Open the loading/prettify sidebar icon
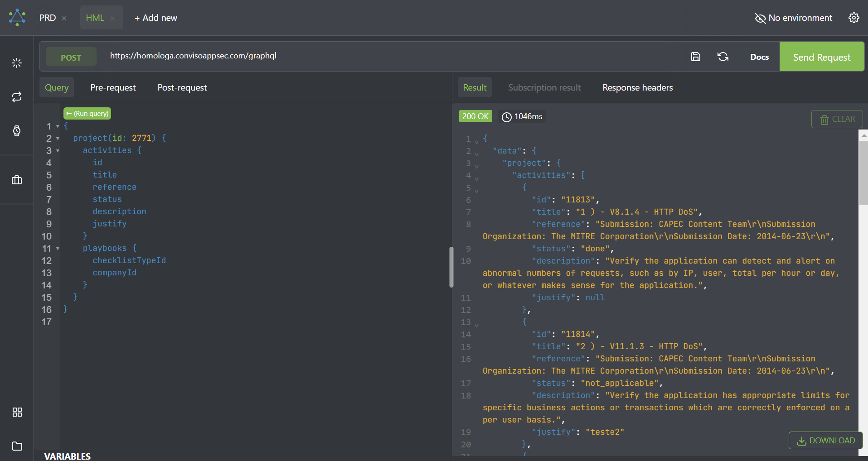This screenshot has width=868, height=461. [17, 63]
